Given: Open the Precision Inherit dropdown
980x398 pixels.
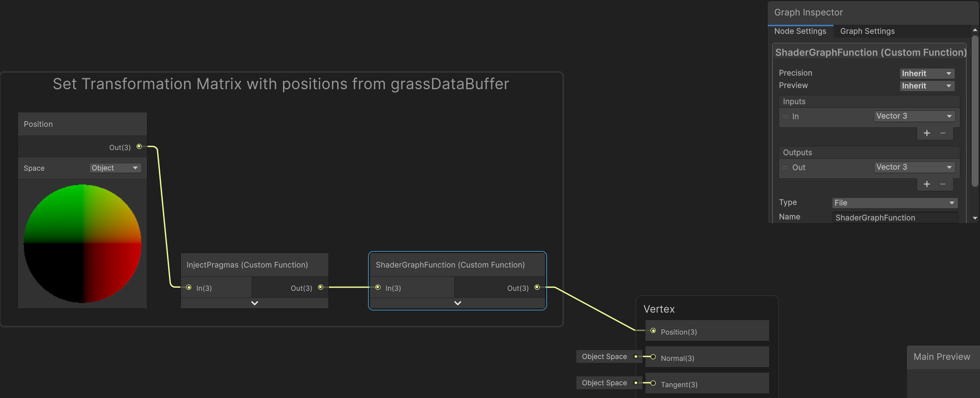Looking at the screenshot, I should point(927,74).
